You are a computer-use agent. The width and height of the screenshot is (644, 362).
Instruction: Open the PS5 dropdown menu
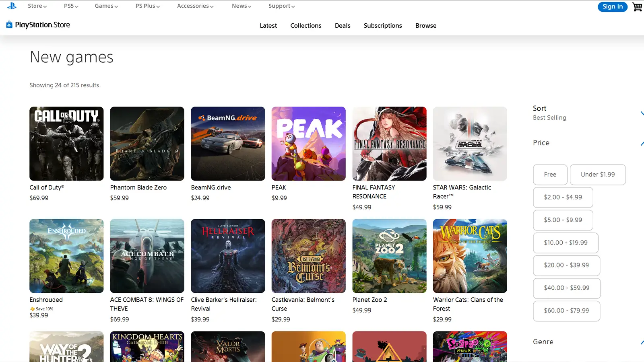pos(71,6)
